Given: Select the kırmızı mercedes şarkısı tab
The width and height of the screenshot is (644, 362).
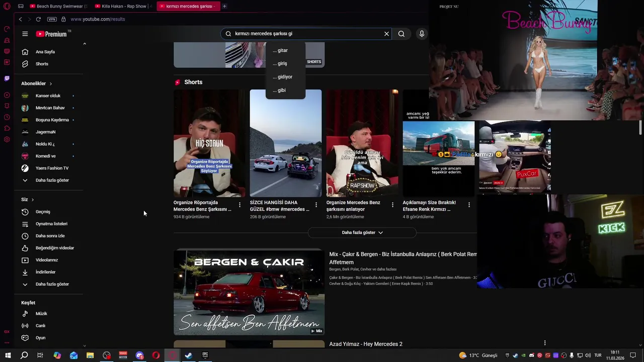Looking at the screenshot, I should [189, 6].
